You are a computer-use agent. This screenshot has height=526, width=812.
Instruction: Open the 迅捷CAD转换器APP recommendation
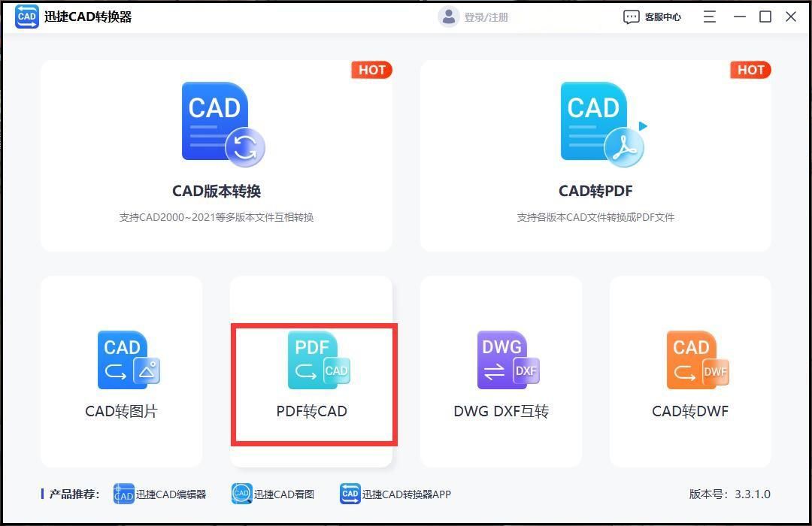tap(350, 494)
